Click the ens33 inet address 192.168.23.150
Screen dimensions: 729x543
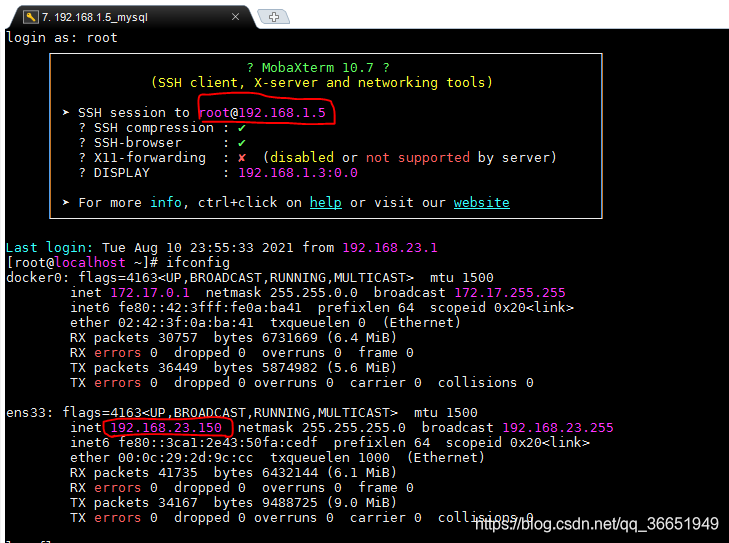pos(166,428)
